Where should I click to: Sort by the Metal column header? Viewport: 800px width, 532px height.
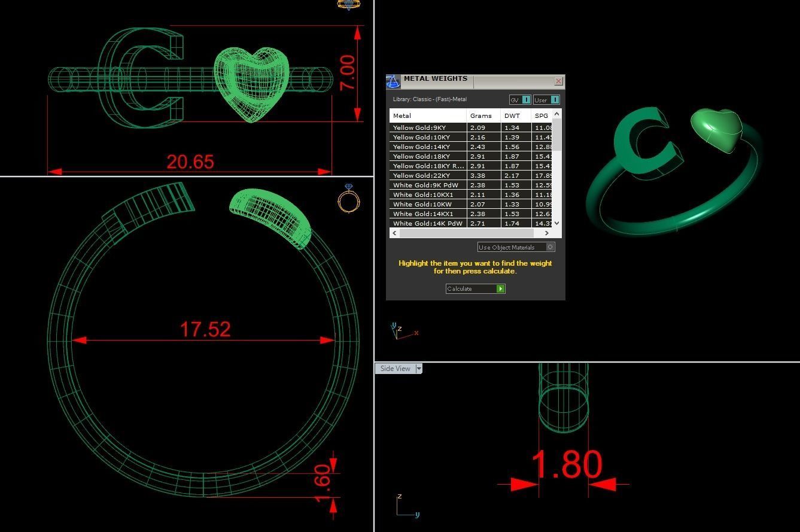428,115
